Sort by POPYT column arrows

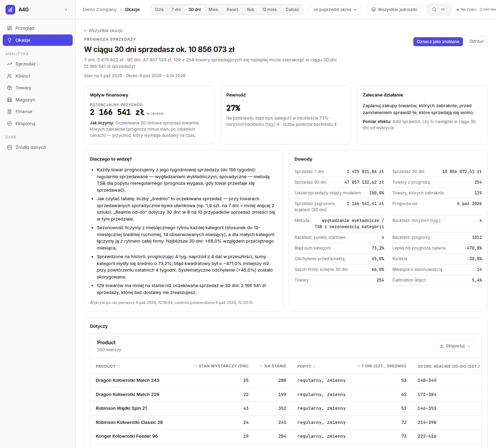314,366
